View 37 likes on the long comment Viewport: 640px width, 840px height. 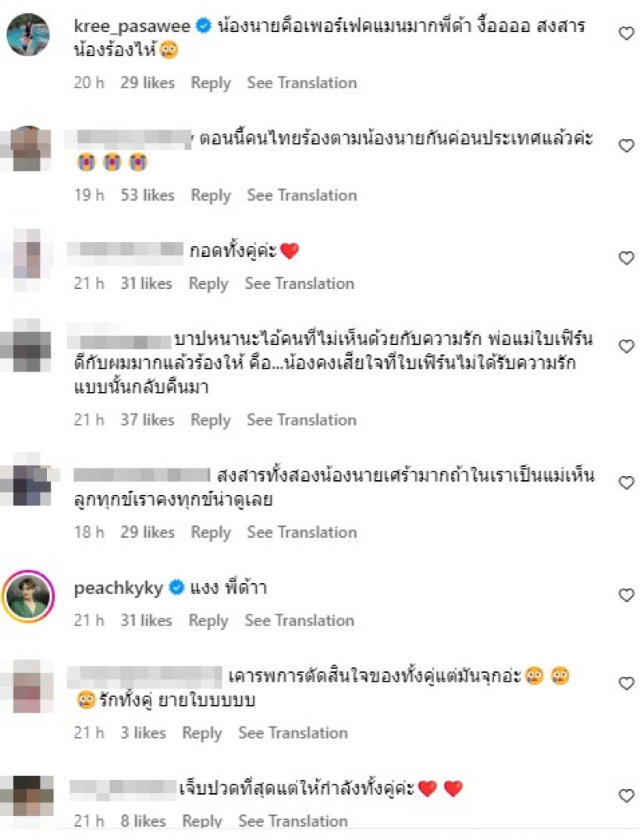coord(148,420)
